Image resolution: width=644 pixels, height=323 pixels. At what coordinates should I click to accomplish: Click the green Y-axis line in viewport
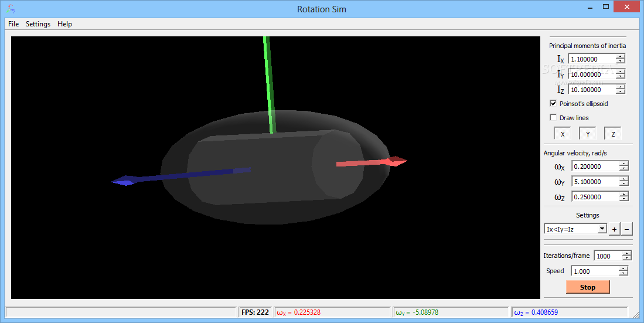pyautogui.click(x=268, y=84)
